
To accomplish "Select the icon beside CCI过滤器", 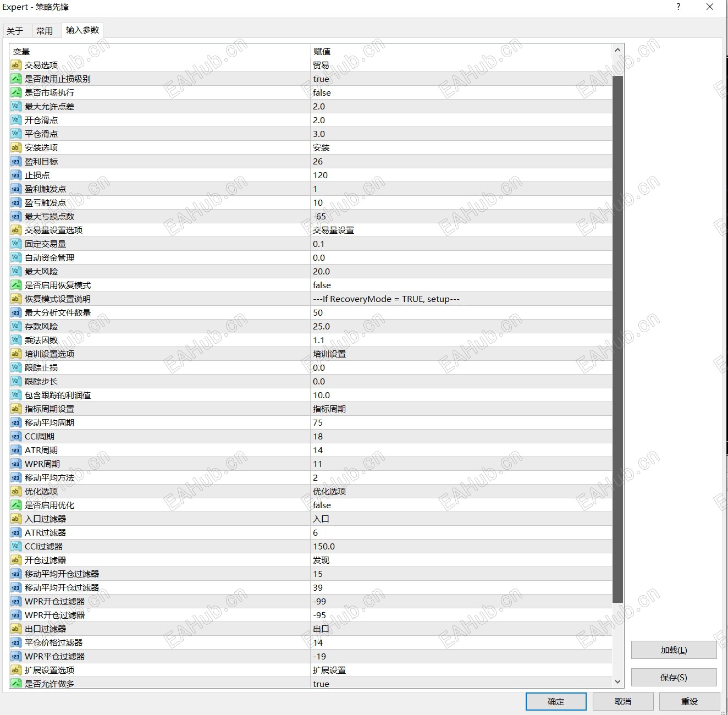I will click(15, 546).
